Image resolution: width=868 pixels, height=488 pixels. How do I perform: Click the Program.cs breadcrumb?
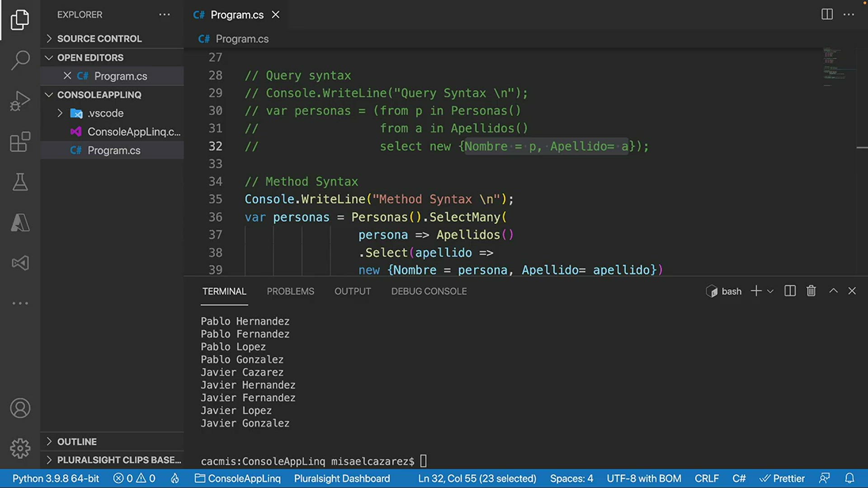coord(242,39)
